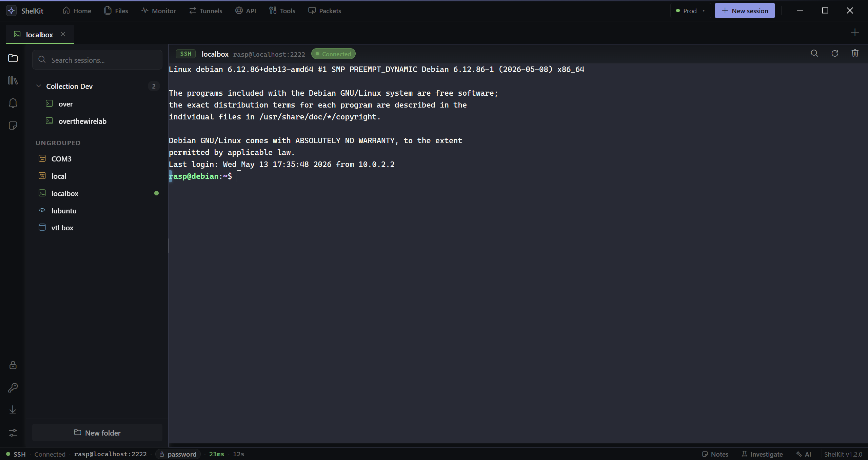Click the UNGROUPED section header
This screenshot has height=460, width=868.
(58, 143)
